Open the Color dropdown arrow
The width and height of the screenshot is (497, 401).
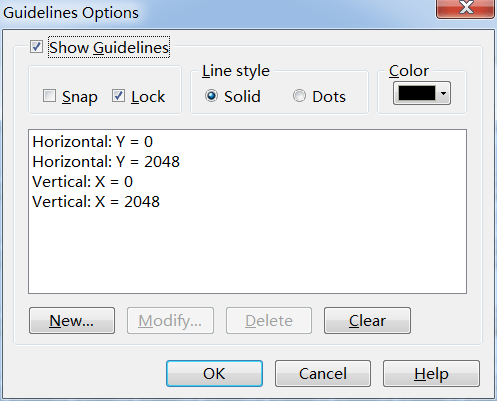pyautogui.click(x=443, y=93)
